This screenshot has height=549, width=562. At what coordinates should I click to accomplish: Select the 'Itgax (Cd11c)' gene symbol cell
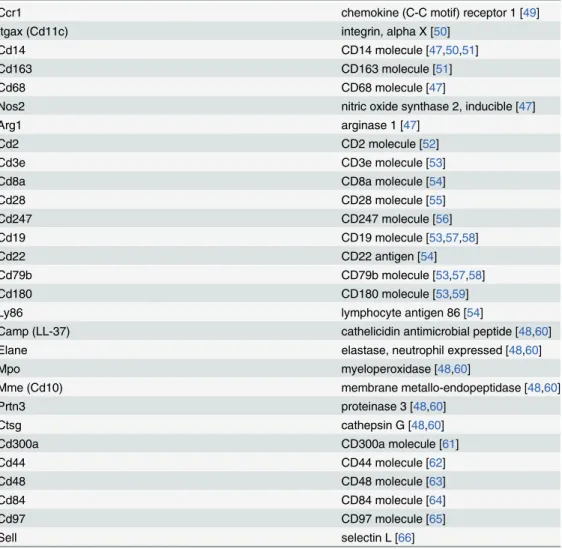pos(34,32)
